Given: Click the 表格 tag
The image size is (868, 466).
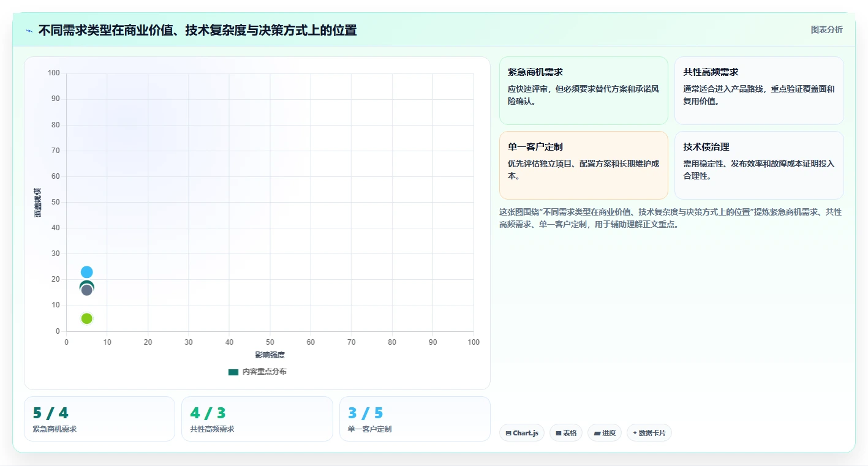Looking at the screenshot, I should point(566,433).
